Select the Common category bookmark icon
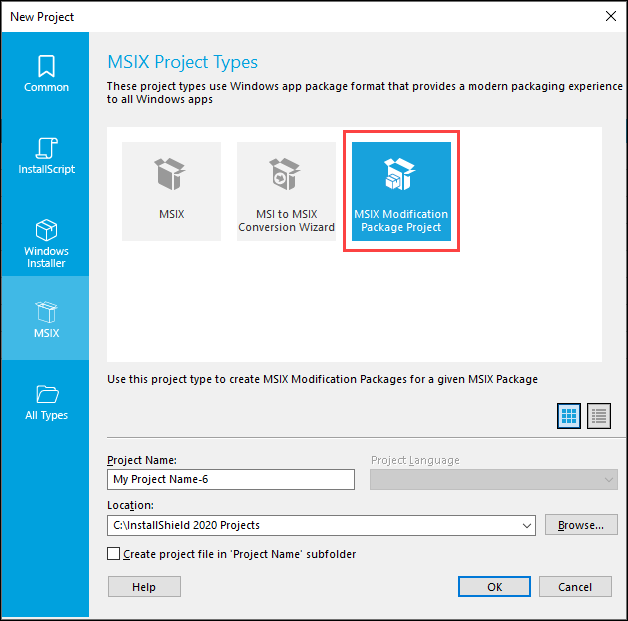 tap(45, 67)
